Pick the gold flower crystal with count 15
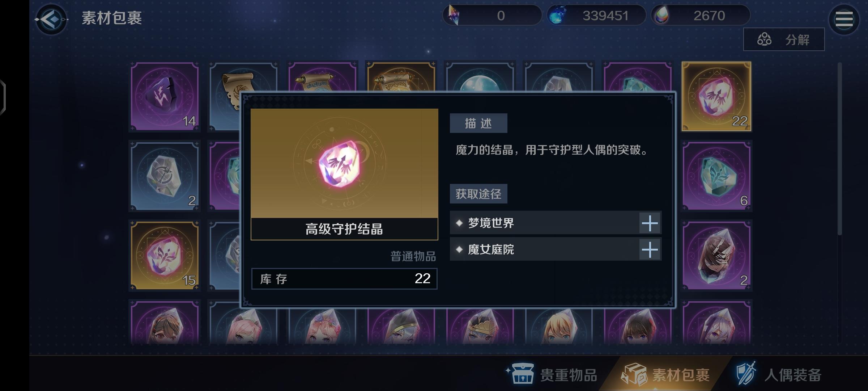Image resolution: width=868 pixels, height=391 pixels. click(165, 256)
